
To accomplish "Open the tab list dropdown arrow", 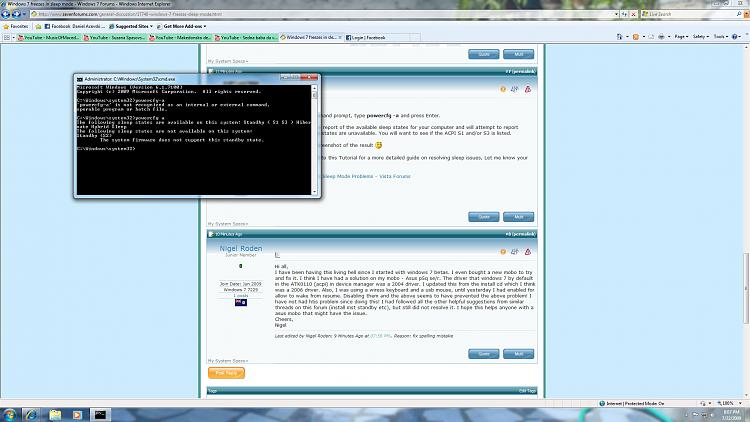I will click(13, 37).
